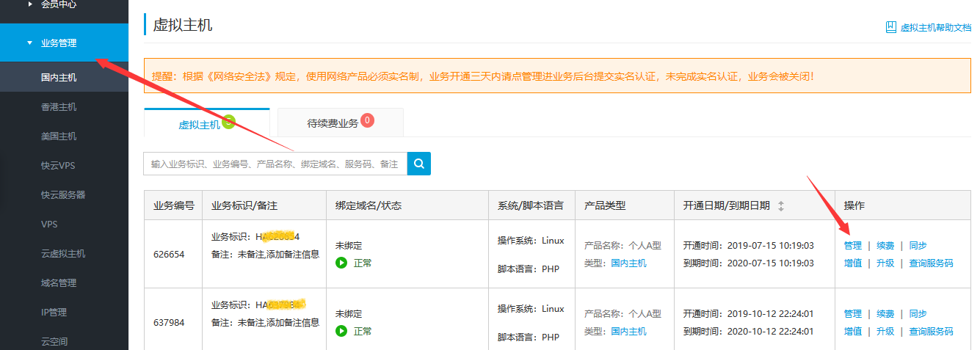Focus the service search input field
Screen dimensions: 980x350
275,164
